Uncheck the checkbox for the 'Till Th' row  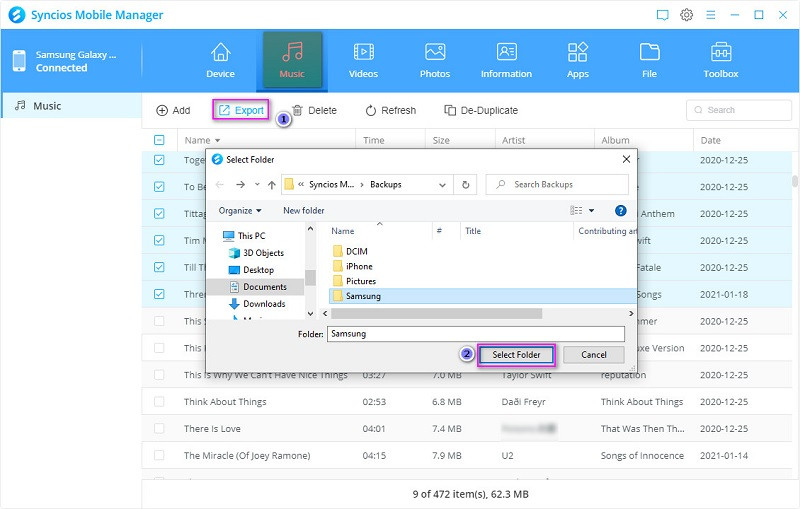(159, 267)
